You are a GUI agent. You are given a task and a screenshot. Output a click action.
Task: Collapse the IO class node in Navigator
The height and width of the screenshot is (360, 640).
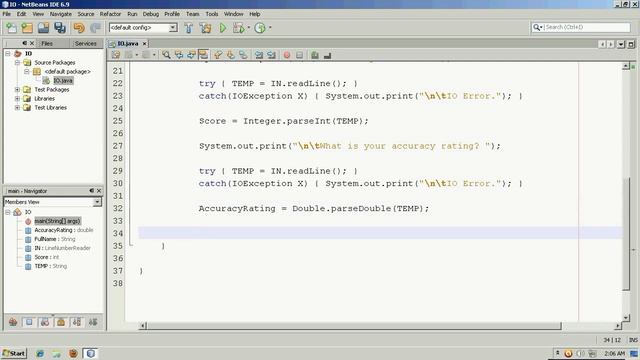(x=8, y=212)
